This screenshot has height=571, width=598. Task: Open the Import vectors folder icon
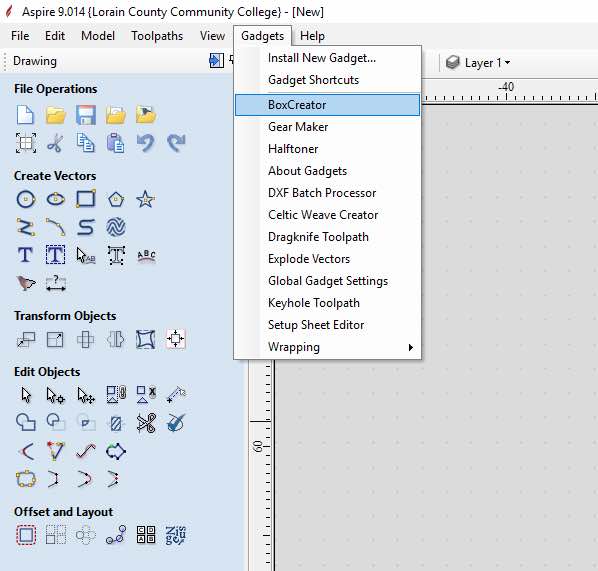click(116, 115)
